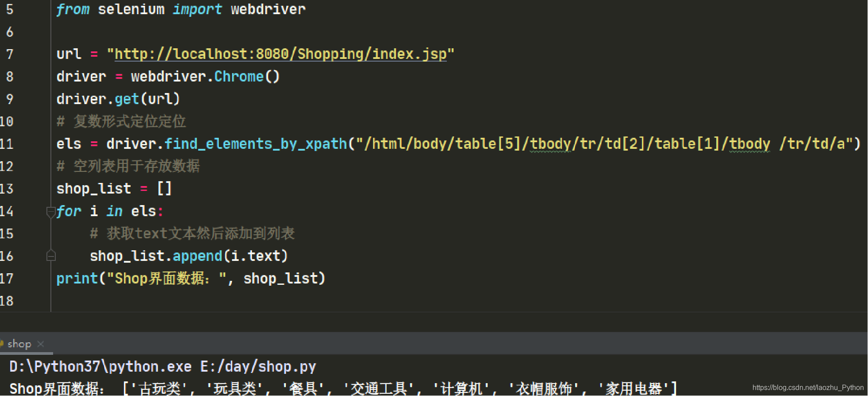Close the shop run tab

41,344
